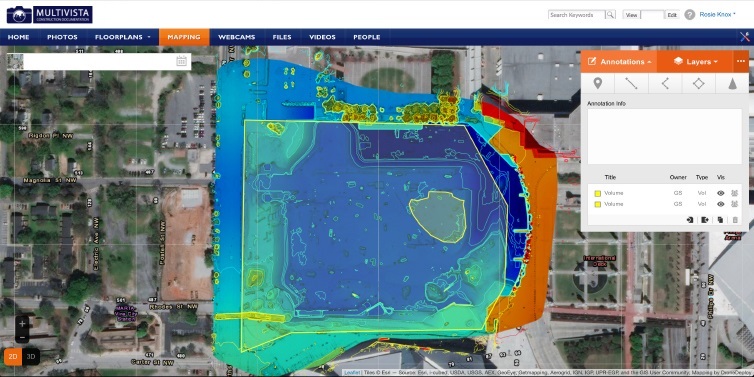
Task: Expand the Annotations dropdown
Action: point(619,62)
